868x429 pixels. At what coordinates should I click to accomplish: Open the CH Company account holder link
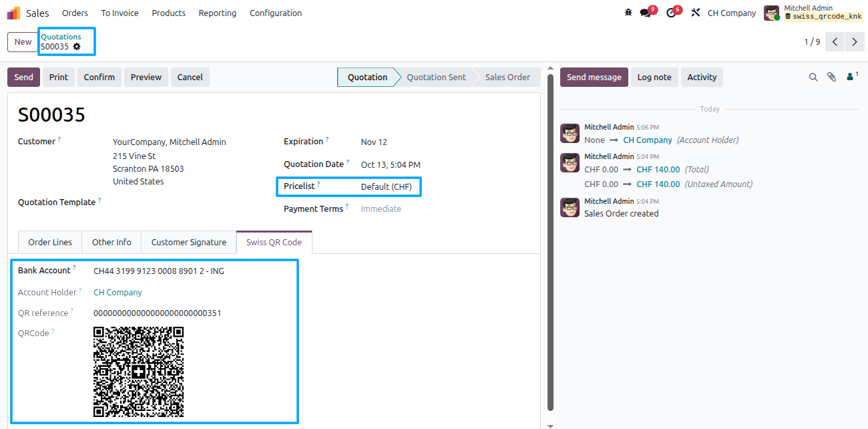pyautogui.click(x=118, y=293)
